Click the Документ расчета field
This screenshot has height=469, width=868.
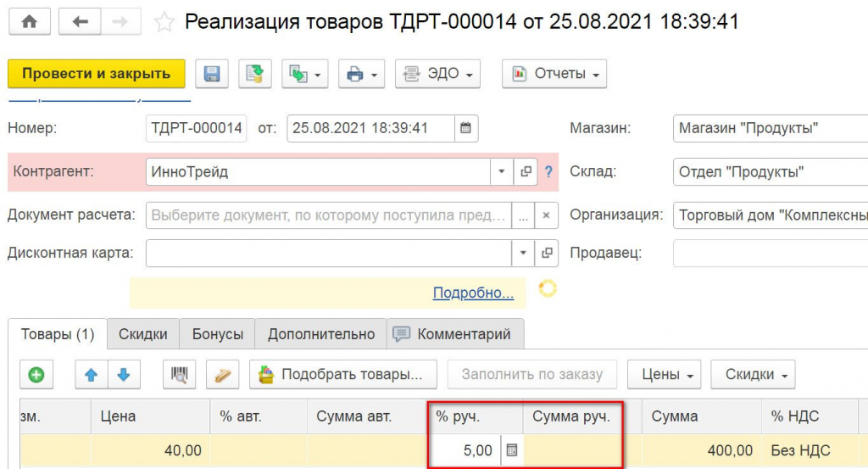click(x=329, y=215)
